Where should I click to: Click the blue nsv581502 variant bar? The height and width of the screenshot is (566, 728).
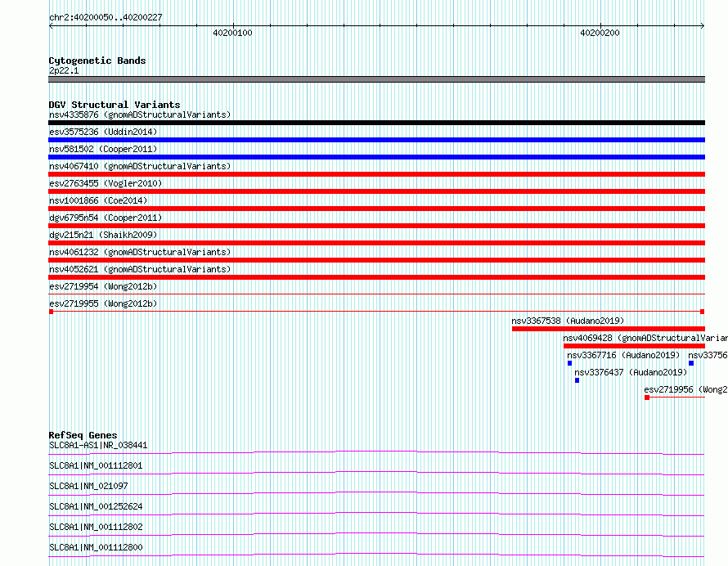(x=376, y=157)
